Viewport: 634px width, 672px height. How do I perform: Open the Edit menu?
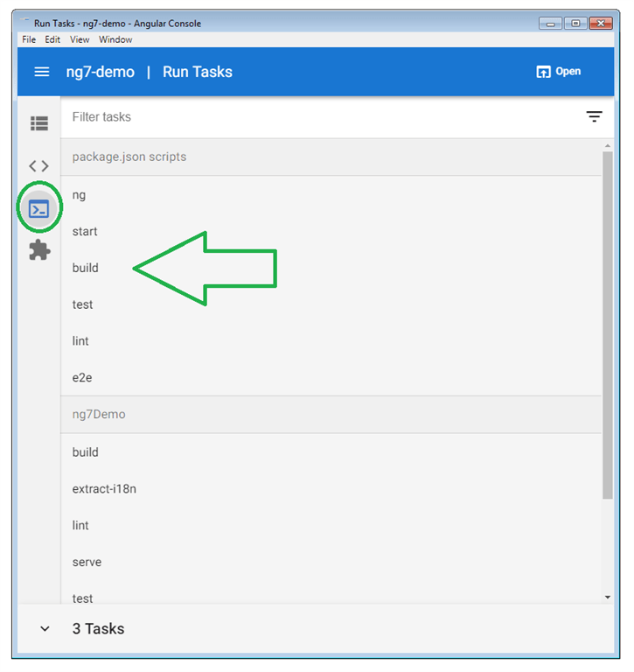tap(52, 39)
